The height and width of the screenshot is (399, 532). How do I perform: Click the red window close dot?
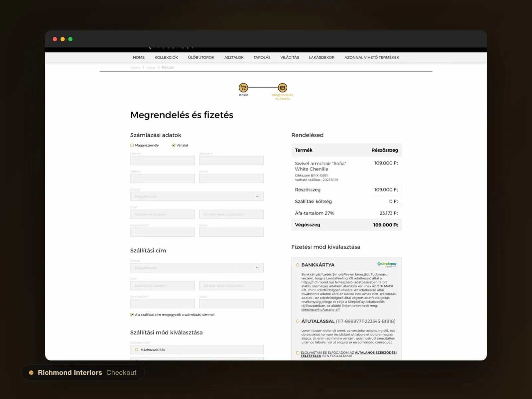[55, 39]
